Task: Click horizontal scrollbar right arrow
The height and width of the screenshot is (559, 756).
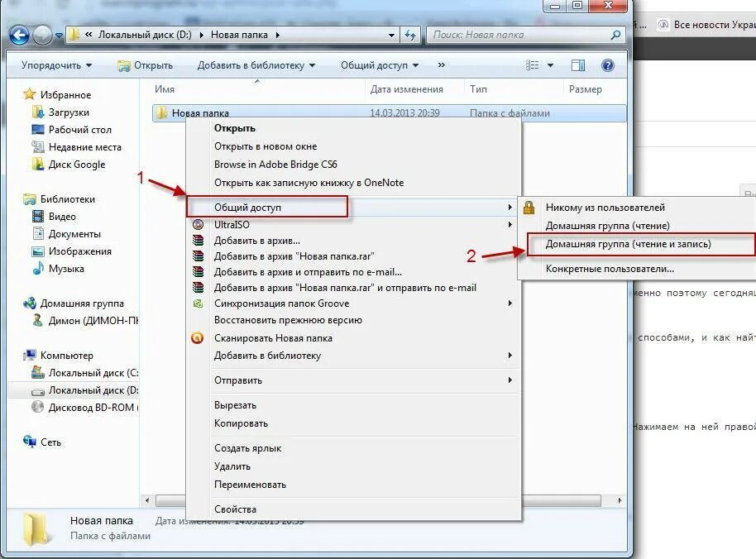Action: click(620, 500)
